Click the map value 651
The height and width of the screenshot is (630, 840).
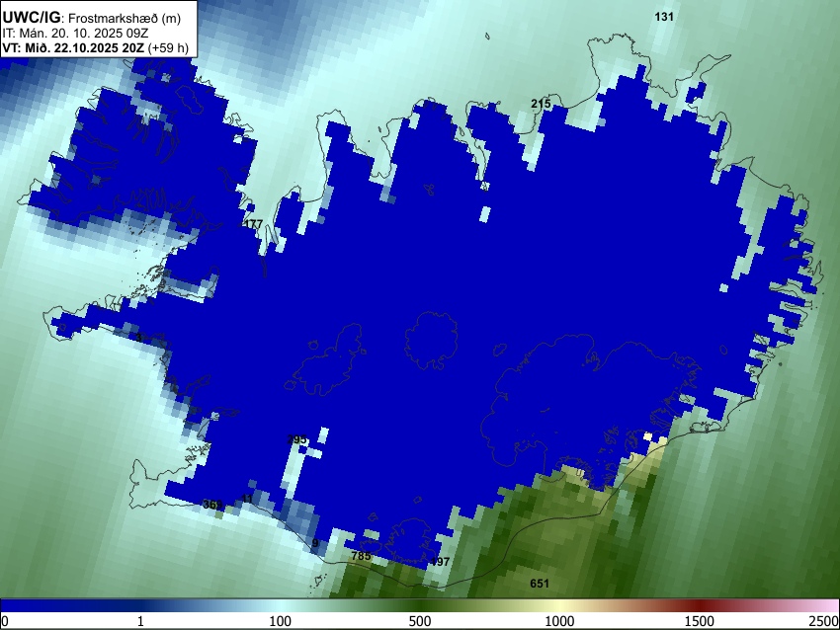click(540, 584)
